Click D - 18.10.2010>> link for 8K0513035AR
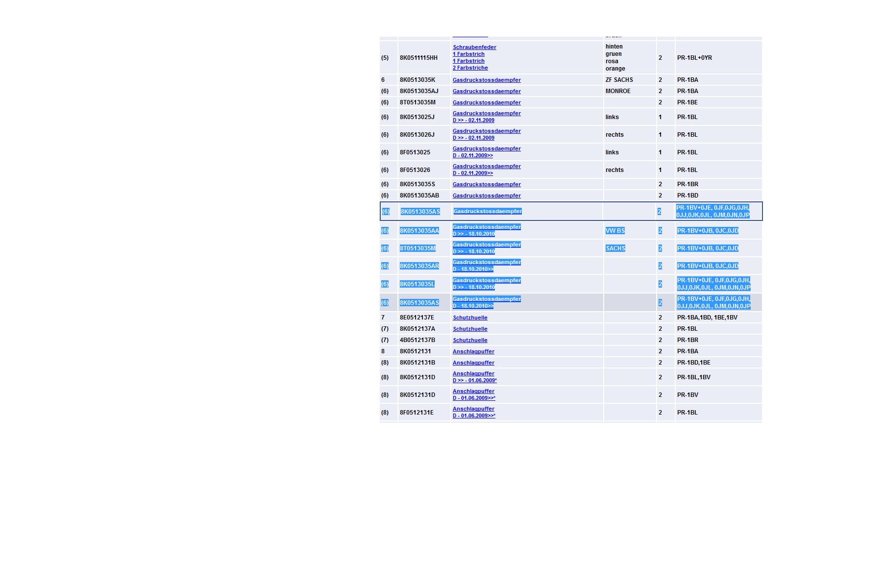882x588 pixels. pyautogui.click(x=473, y=269)
